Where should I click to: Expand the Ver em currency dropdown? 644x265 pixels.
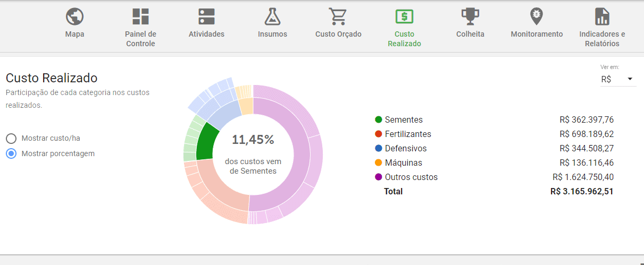coord(617,79)
